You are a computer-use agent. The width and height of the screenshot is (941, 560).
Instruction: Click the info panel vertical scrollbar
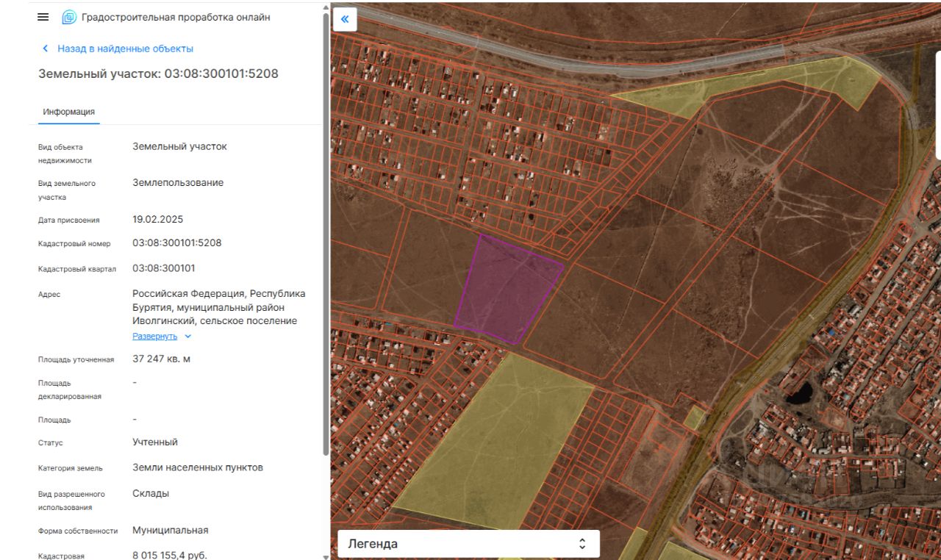pos(326,235)
